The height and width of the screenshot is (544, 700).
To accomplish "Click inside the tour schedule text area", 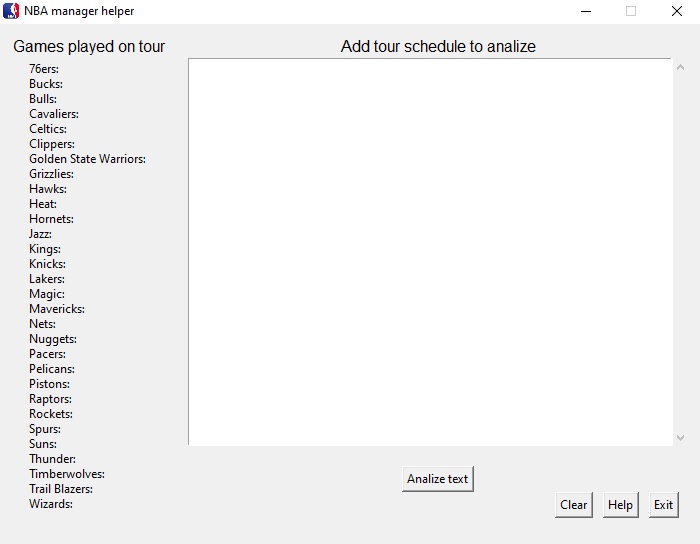I will [430, 252].
